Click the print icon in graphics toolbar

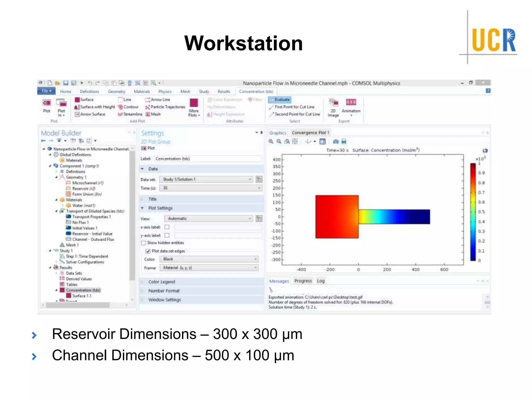(344, 141)
